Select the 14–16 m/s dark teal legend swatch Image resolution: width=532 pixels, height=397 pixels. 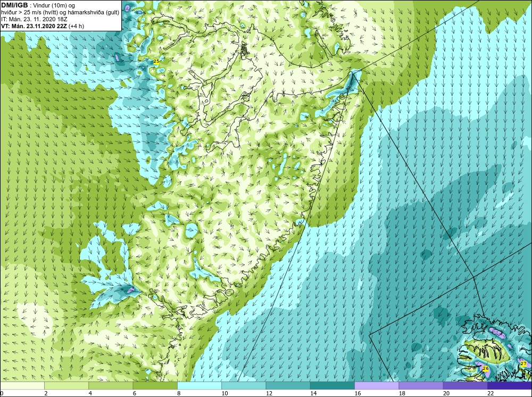click(x=332, y=385)
